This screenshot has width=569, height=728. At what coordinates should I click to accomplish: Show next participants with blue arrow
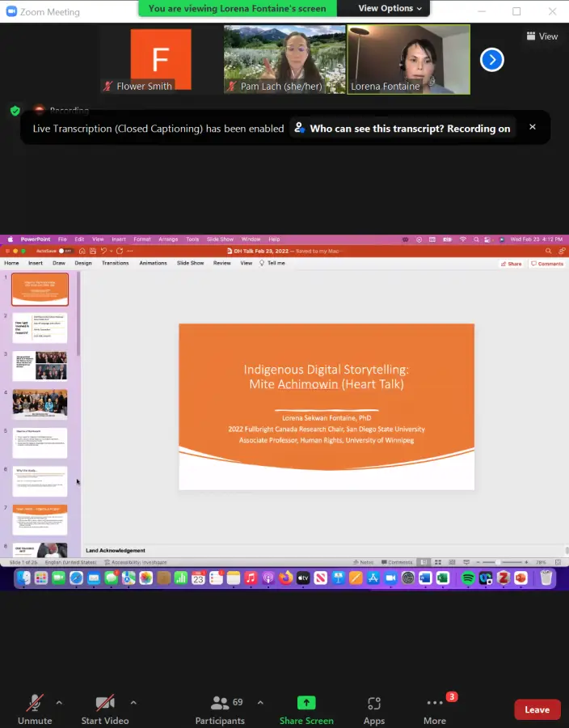tap(491, 59)
